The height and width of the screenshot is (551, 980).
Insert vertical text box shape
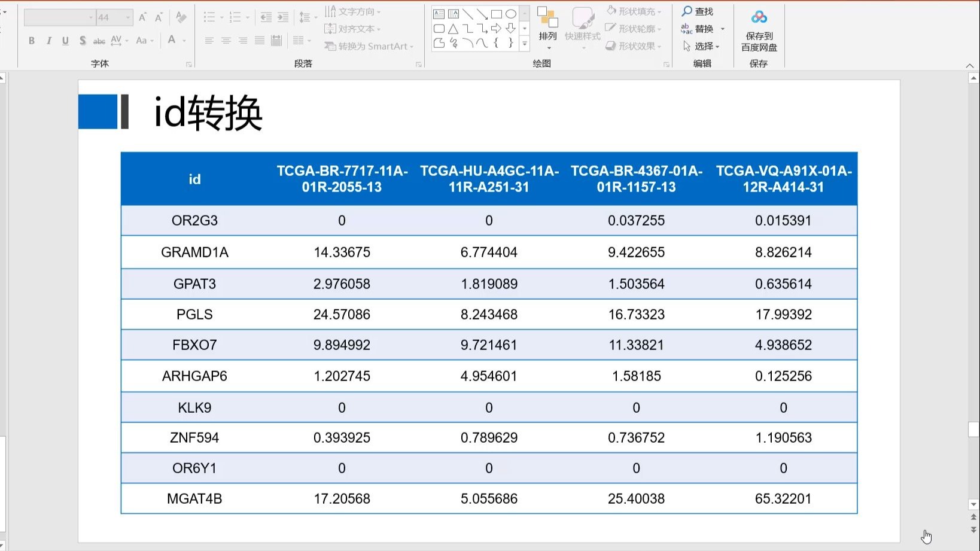453,14
